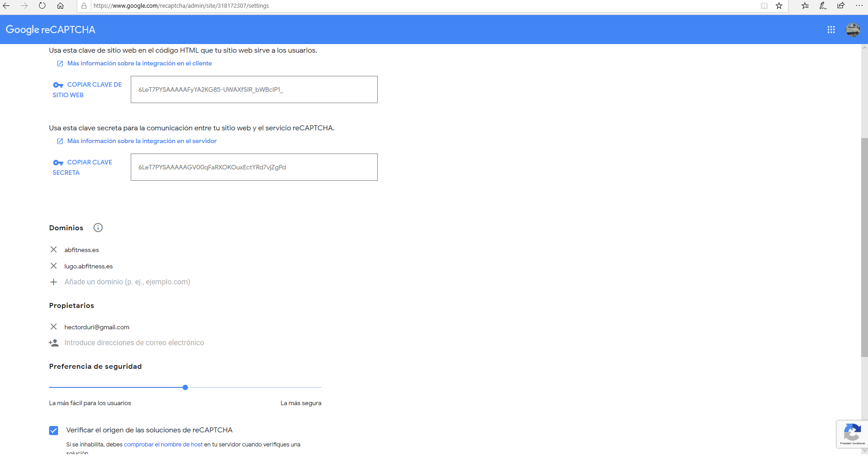Click COPIAR CLAVE DE SITIO WEB button

coord(87,89)
